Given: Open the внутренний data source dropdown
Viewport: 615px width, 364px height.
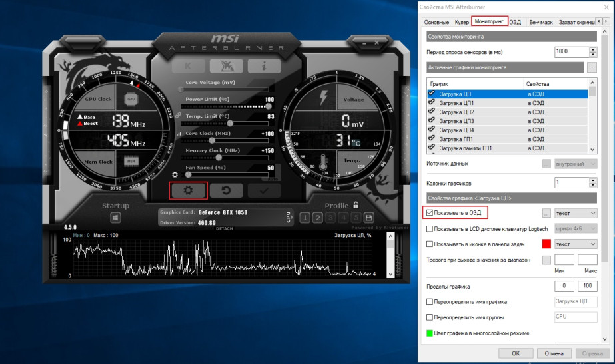Looking at the screenshot, I should click(x=576, y=164).
